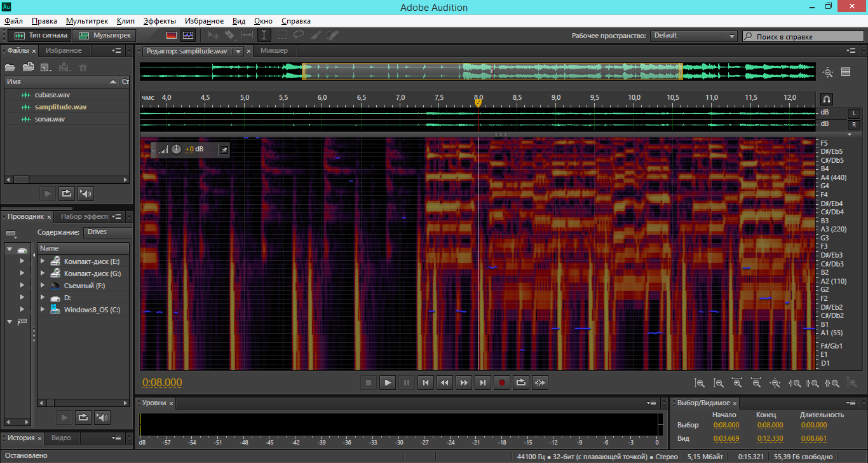Image resolution: width=868 pixels, height=463 pixels.
Task: Open the Эффекты menu
Action: 159,21
